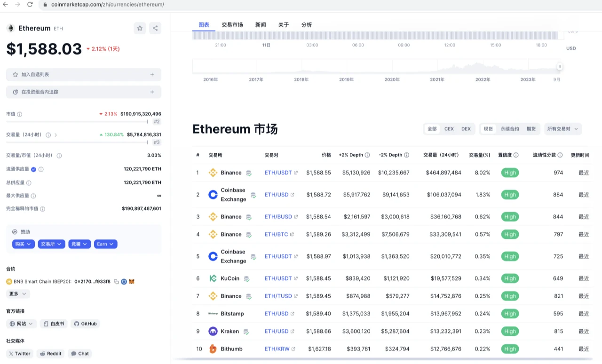The width and height of the screenshot is (602, 364).
Task: Switch to 永续合约 market type
Action: 510,129
